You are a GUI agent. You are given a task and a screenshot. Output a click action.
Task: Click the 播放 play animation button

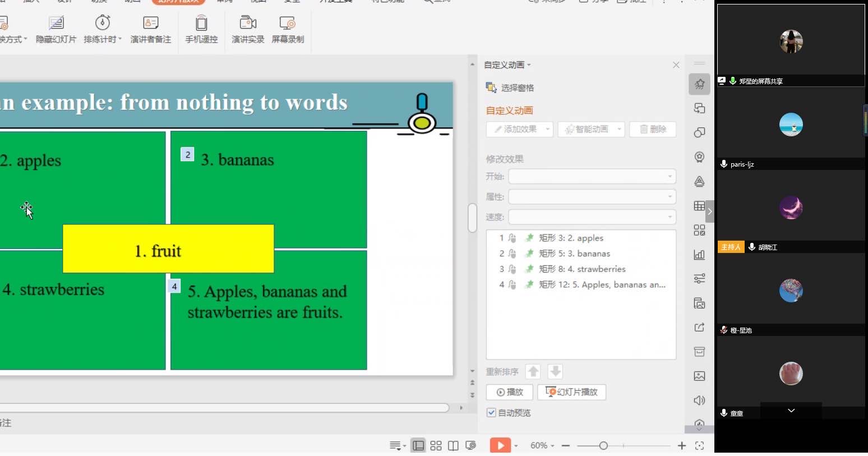[510, 392]
